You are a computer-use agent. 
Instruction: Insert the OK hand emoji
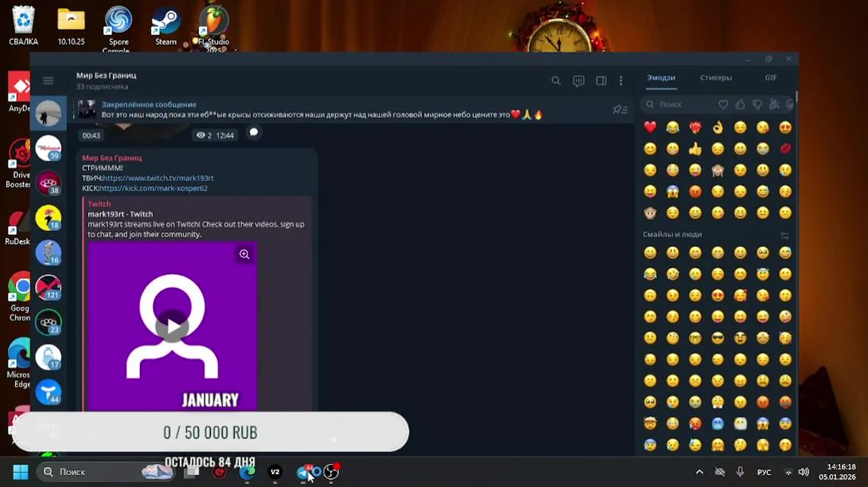717,127
